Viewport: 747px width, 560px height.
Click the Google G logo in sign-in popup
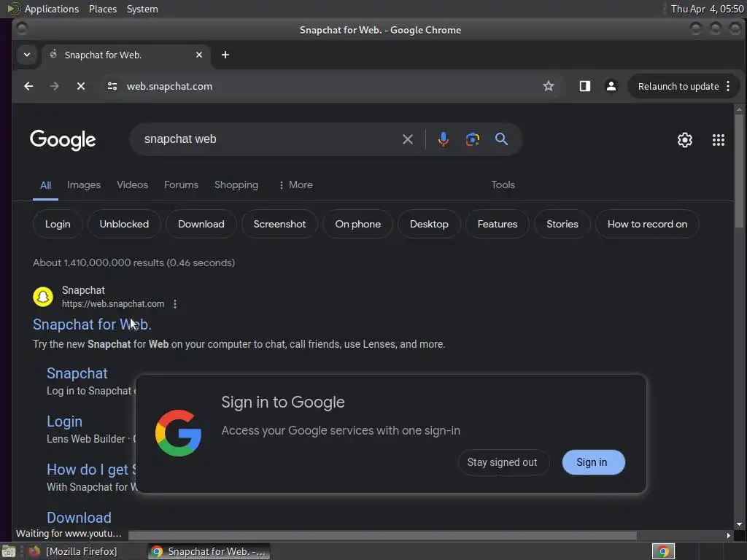tap(178, 433)
